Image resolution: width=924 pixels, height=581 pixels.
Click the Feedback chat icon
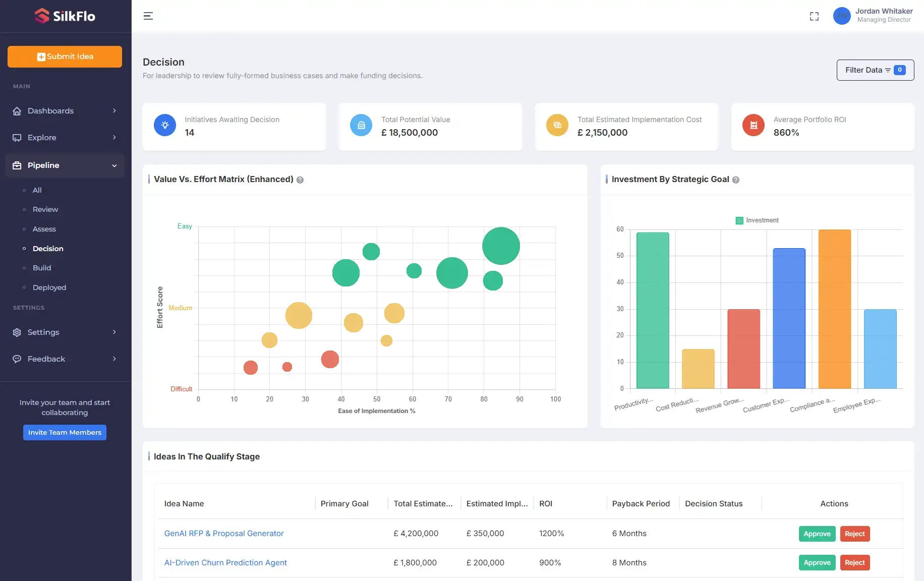point(17,359)
